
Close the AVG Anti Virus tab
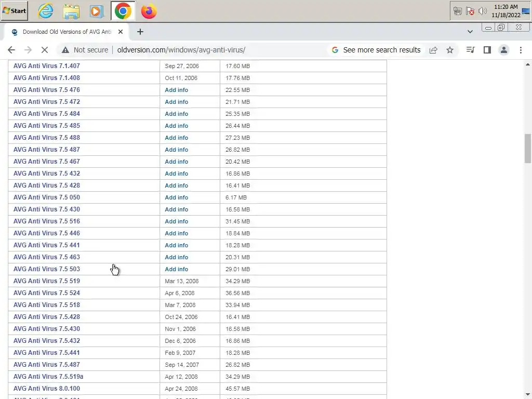pyautogui.click(x=121, y=32)
